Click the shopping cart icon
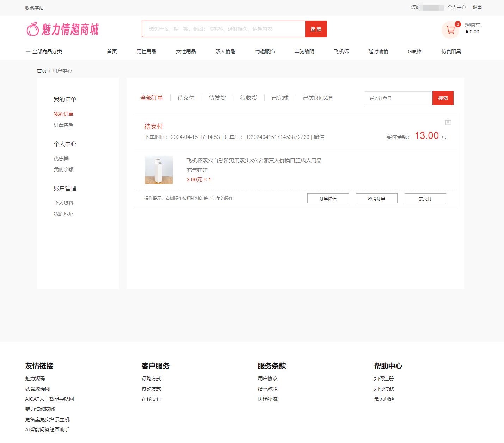This screenshot has width=504, height=443. (450, 30)
